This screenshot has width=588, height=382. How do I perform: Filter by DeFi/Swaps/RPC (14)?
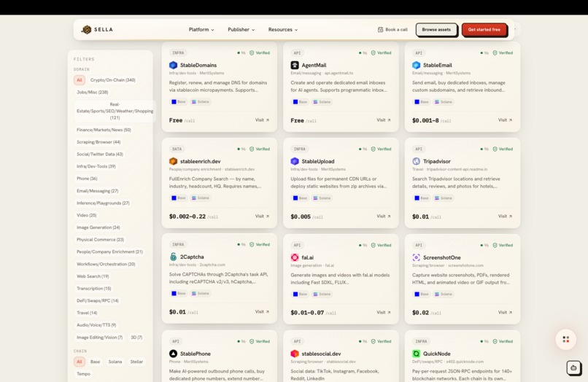(98, 300)
